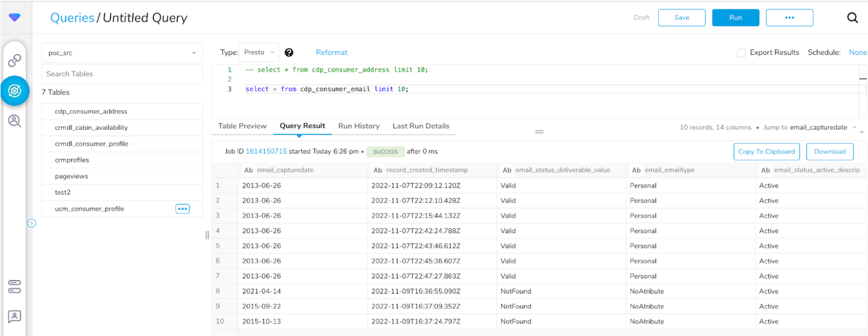The height and width of the screenshot is (336, 868).
Task: Click Copy To Clipboard button
Action: (766, 152)
